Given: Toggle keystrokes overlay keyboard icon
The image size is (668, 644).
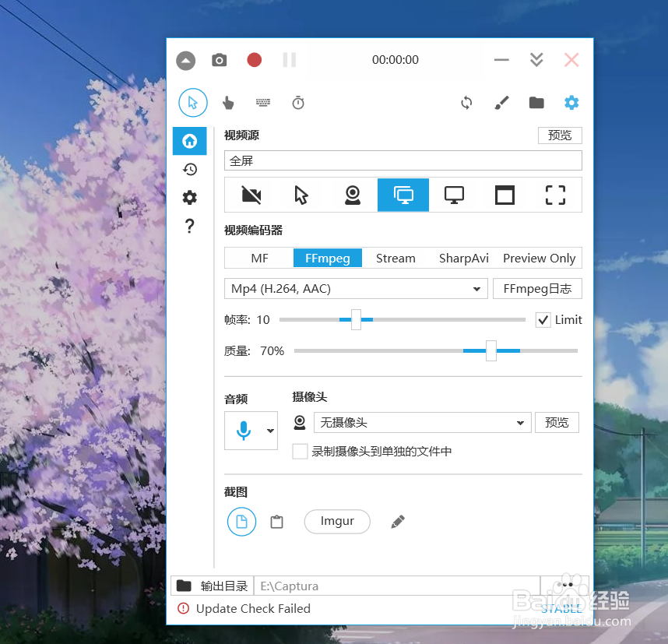Looking at the screenshot, I should [263, 102].
